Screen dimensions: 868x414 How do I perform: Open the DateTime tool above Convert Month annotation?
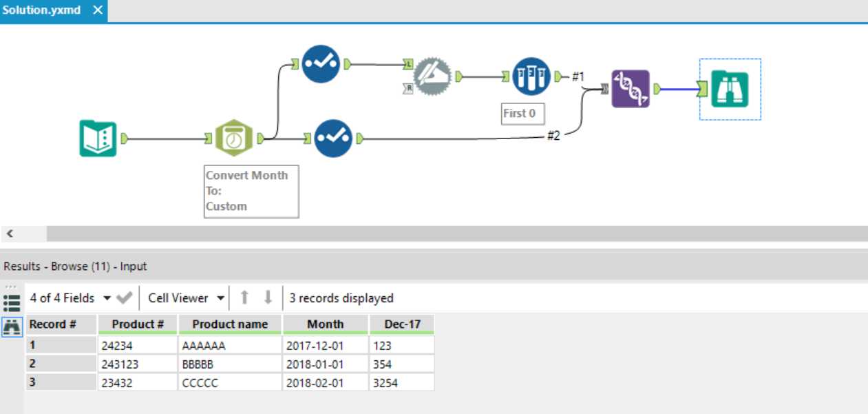click(x=233, y=137)
